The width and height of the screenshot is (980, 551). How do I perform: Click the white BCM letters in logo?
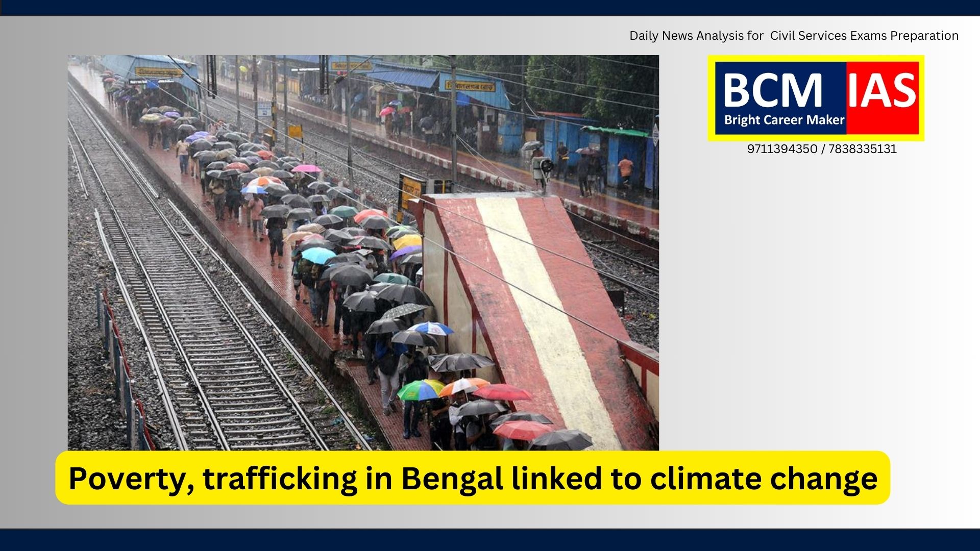772,91
